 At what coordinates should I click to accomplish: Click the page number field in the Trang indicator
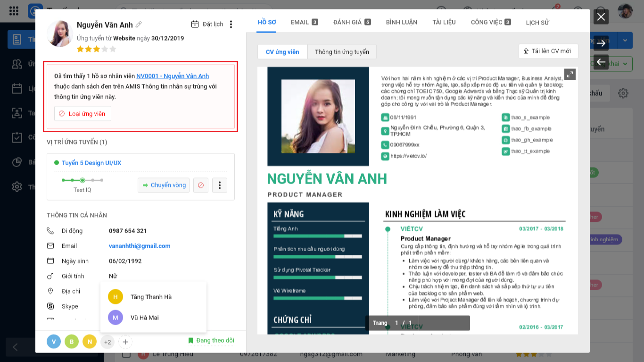point(396,323)
